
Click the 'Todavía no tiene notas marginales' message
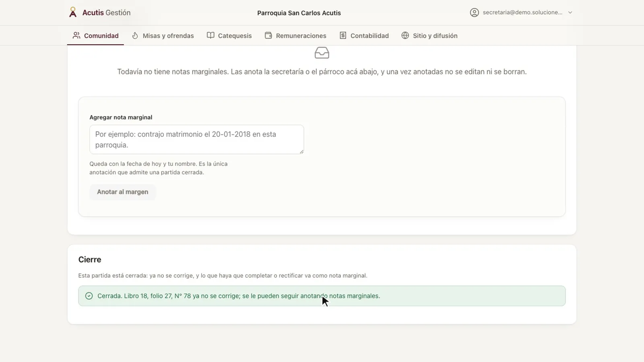click(322, 72)
